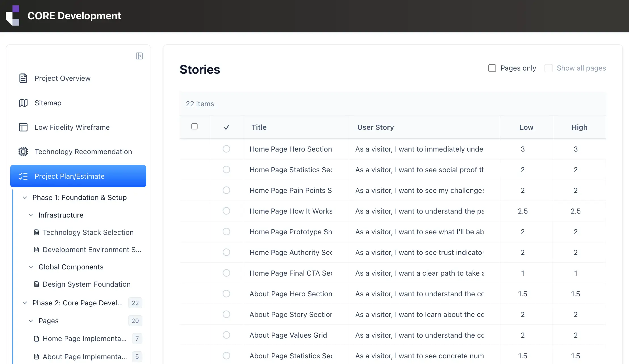Click the Show all pages link

581,68
